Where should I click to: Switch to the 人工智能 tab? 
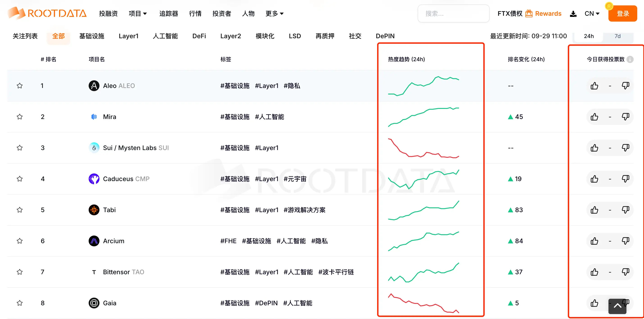tap(165, 36)
